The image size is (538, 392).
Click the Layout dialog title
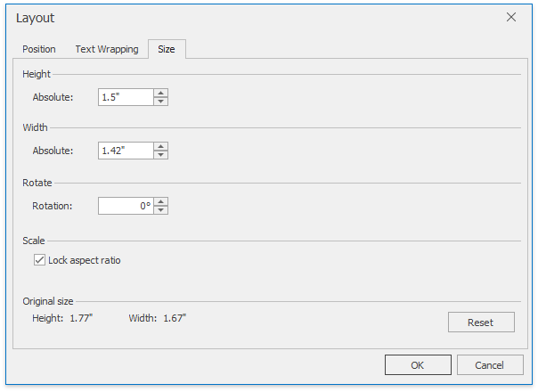(x=35, y=18)
